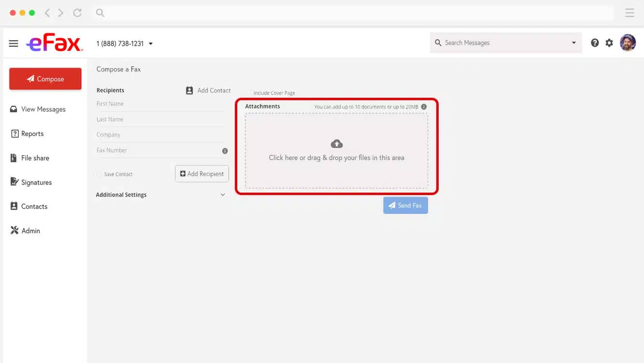
Task: Check the Save Contact option
Action: point(99,174)
